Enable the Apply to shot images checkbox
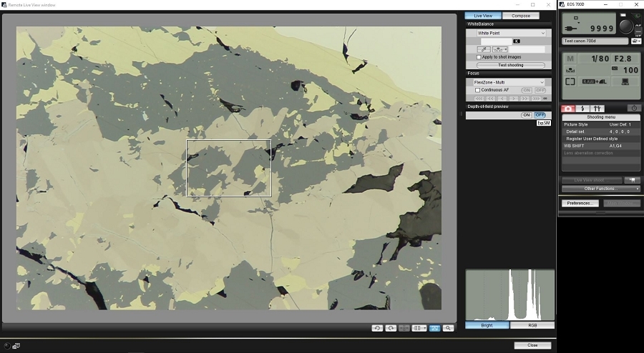This screenshot has width=644, height=353. (479, 57)
